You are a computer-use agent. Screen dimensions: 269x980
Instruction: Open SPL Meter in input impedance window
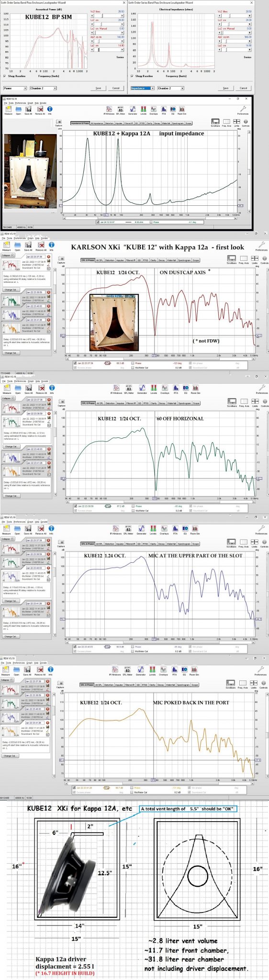click(x=121, y=110)
